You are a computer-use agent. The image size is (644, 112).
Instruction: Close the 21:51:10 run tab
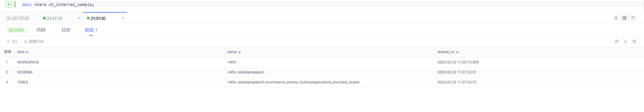tap(123, 18)
